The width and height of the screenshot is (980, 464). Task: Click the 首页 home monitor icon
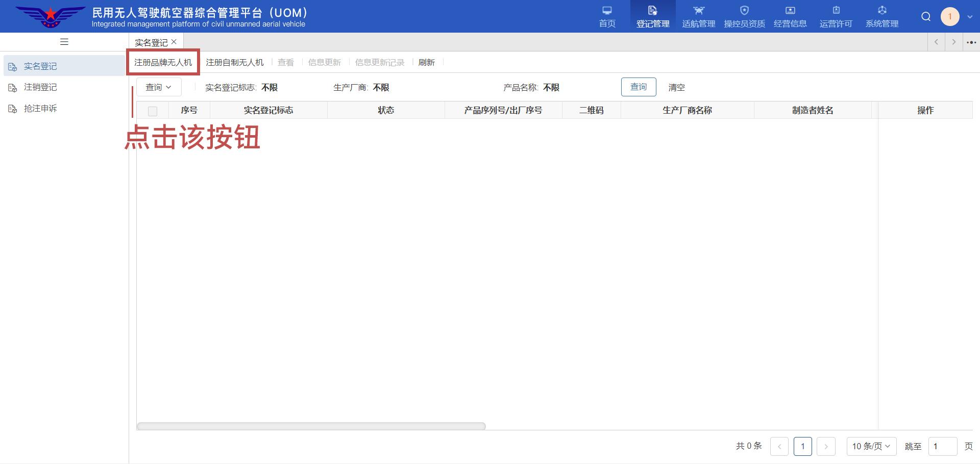coord(607,11)
